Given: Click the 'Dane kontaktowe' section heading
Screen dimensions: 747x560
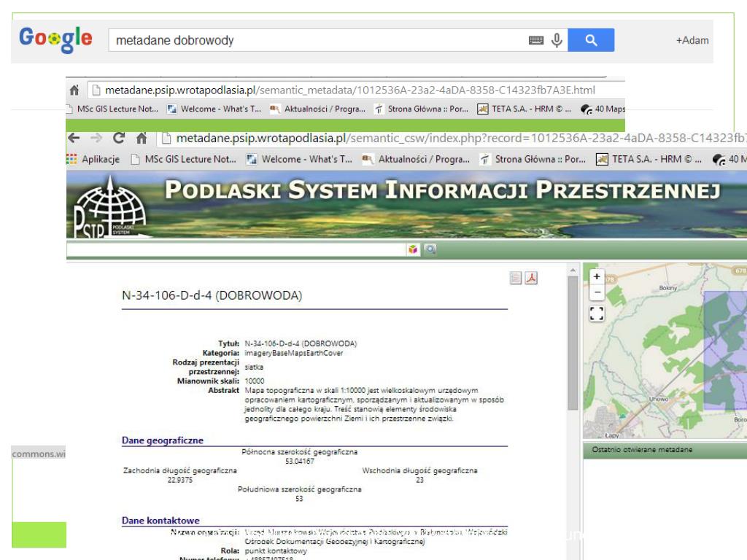Looking at the screenshot, I should tap(160, 521).
